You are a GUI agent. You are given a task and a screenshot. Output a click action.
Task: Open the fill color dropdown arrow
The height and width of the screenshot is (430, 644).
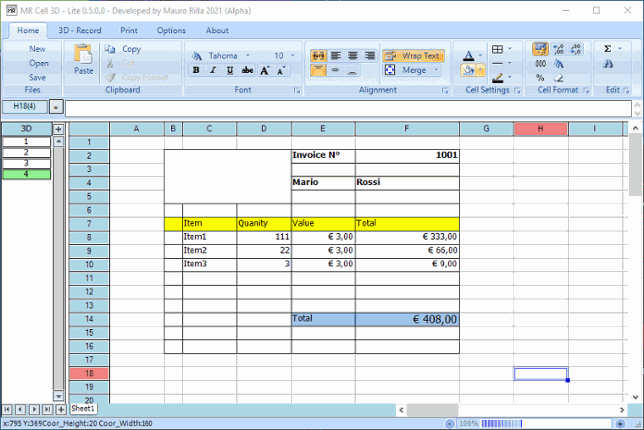tap(481, 70)
